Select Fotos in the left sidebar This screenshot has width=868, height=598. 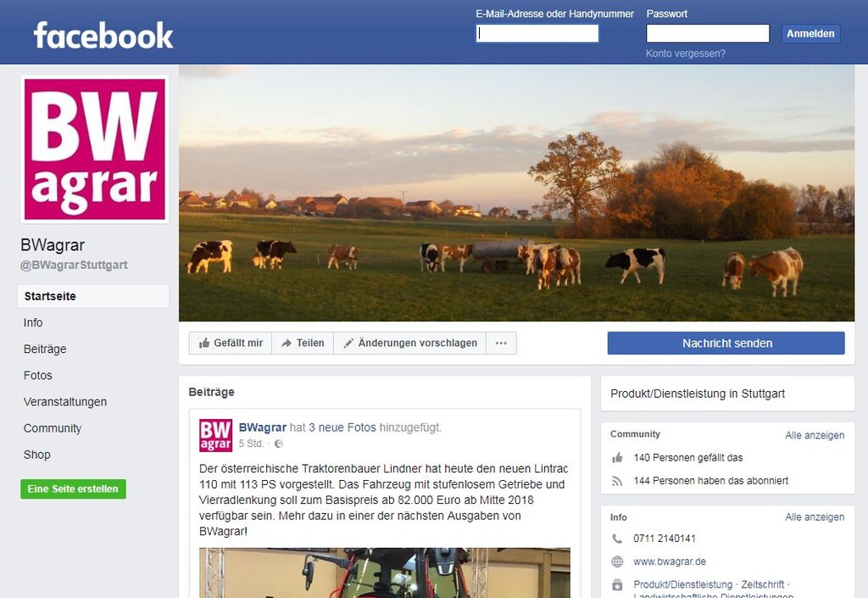[x=37, y=376]
